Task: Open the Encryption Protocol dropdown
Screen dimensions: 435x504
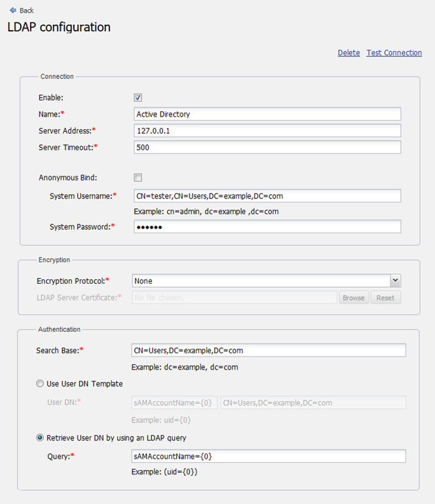Action: point(262,281)
